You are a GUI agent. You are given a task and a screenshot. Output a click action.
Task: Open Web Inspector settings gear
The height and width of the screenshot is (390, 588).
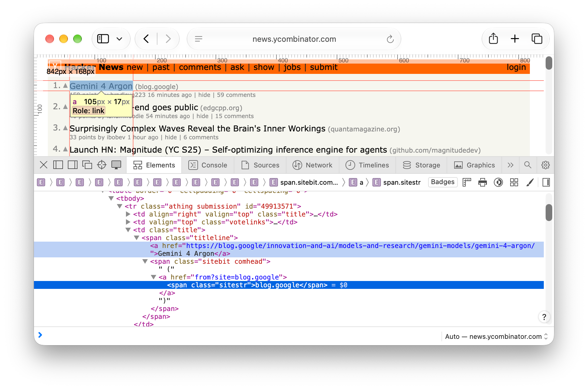click(x=546, y=165)
